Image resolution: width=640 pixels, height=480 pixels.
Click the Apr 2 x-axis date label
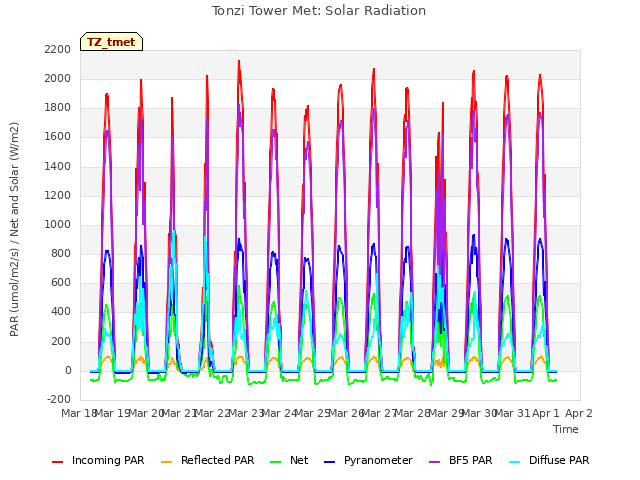(x=579, y=413)
